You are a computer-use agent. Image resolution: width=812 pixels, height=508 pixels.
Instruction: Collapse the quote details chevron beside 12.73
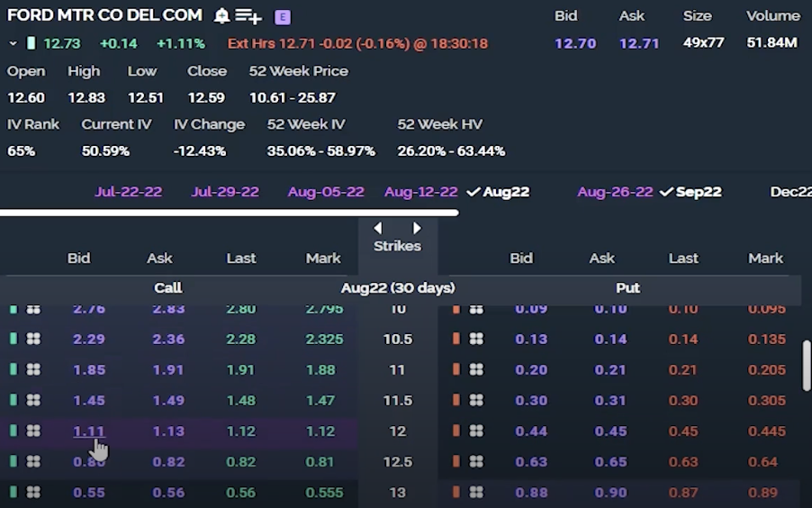13,43
